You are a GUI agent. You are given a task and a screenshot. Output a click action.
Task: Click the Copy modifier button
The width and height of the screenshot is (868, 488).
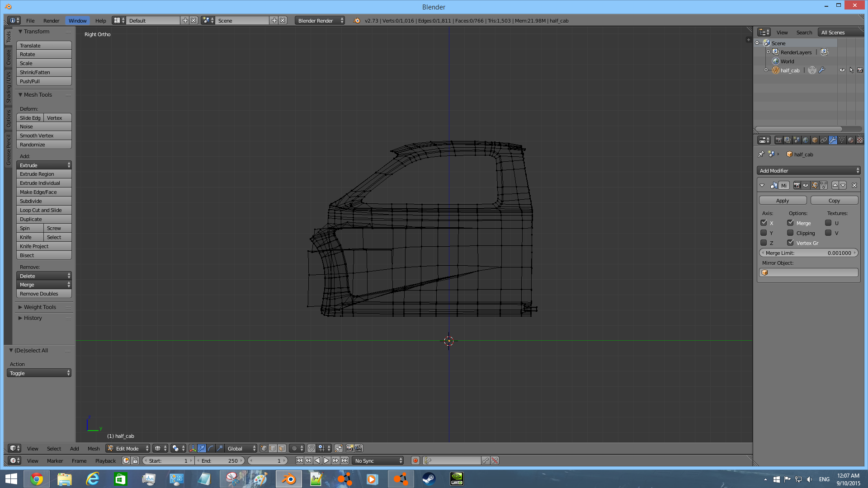point(834,200)
